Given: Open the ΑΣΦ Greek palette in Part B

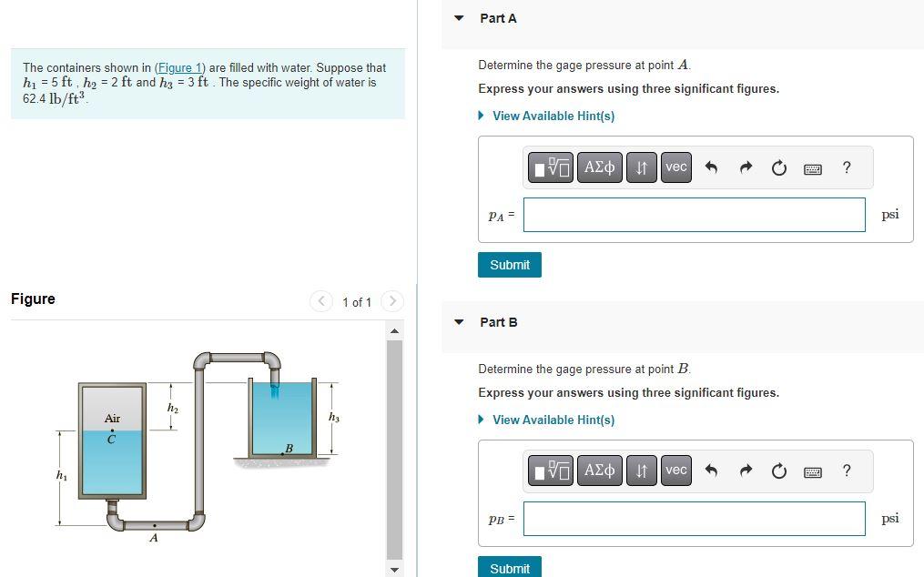Looking at the screenshot, I should pos(599,471).
